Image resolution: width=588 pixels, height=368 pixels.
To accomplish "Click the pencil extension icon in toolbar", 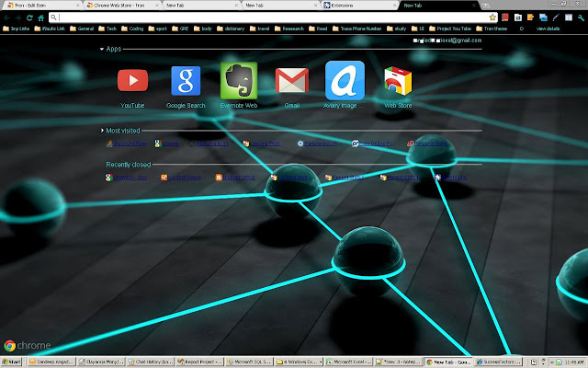I will 556,17.
